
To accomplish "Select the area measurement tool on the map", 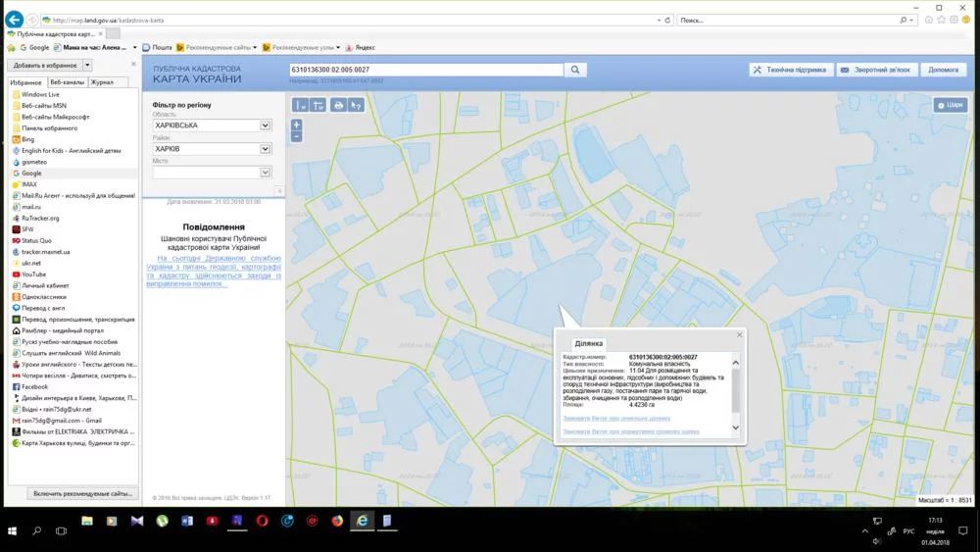I will pos(318,105).
